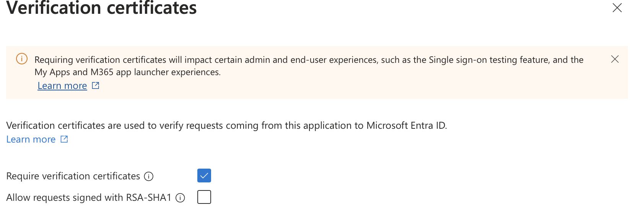Image resolution: width=644 pixels, height=210 pixels.
Task: Click external-link icon beside the banner's Learn more
Action: [x=96, y=85]
